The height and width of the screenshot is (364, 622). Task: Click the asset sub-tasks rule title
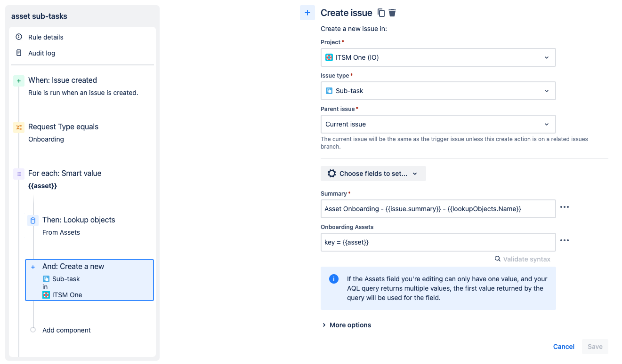pos(39,16)
